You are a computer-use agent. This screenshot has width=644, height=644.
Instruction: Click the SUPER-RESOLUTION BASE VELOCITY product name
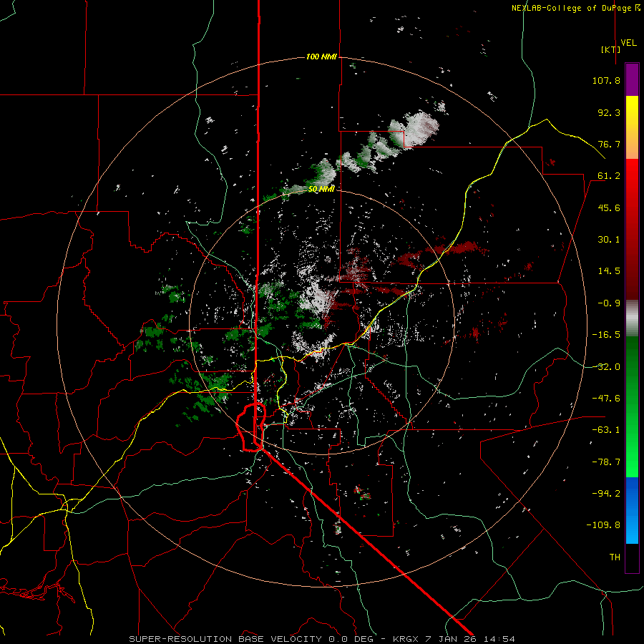coord(225,639)
